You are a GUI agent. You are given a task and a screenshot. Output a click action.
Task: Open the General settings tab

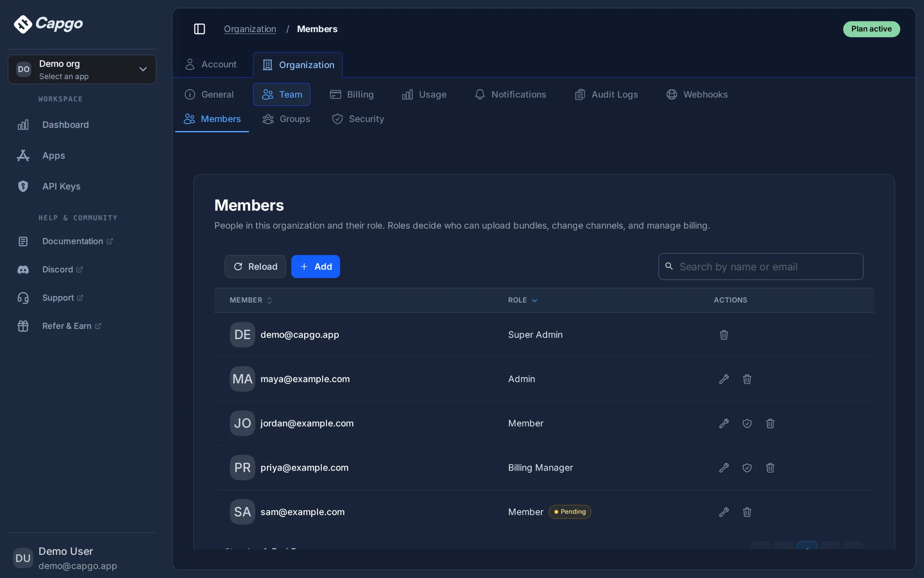point(209,94)
